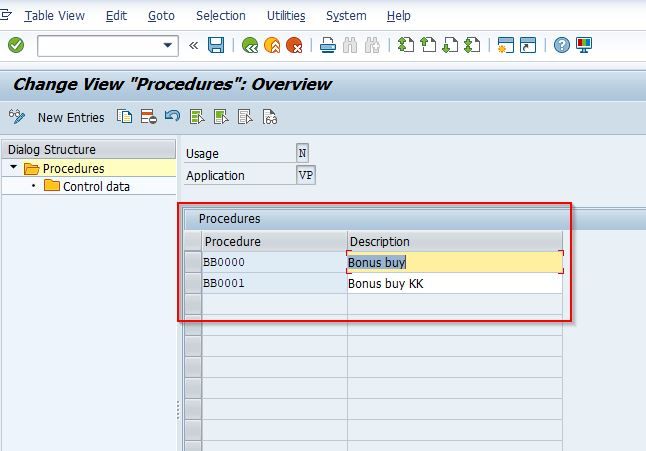Click the Delete row icon

pos(148,117)
